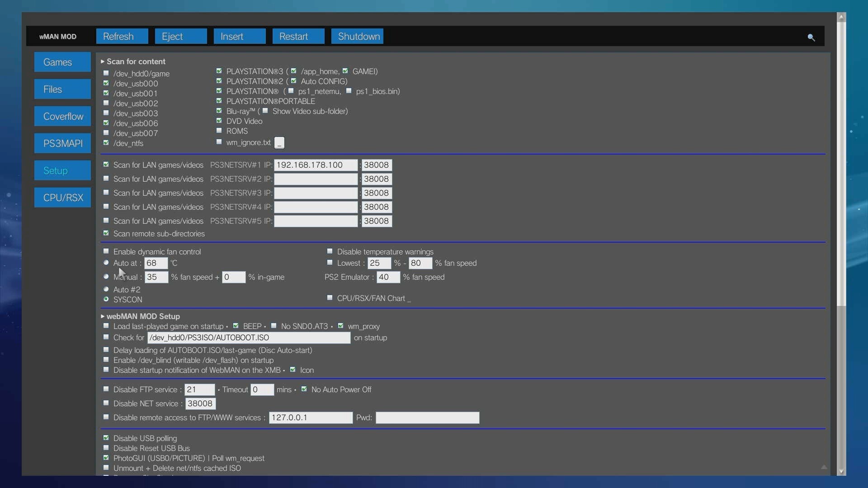Click the wm_ignore.txt edit button
Image resolution: width=868 pixels, height=488 pixels.
279,143
